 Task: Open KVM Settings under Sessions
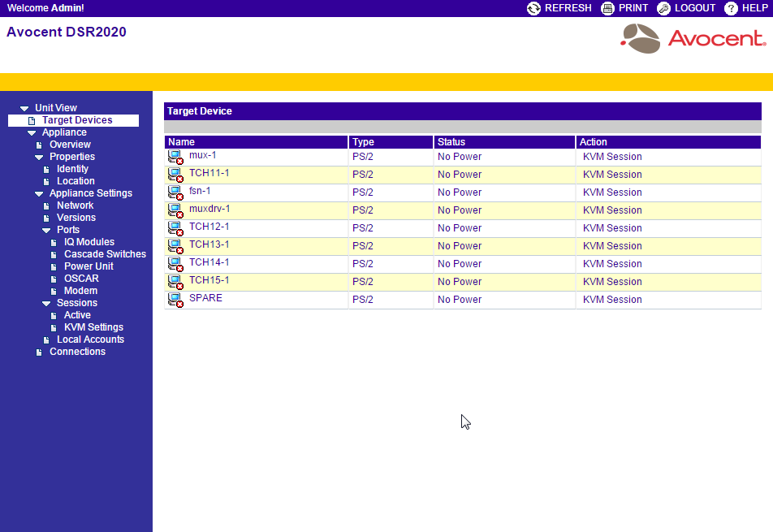point(93,327)
